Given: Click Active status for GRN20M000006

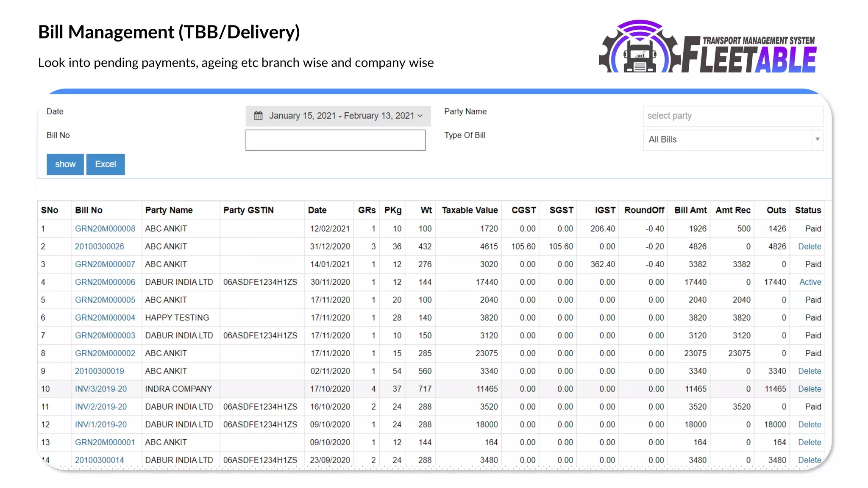Looking at the screenshot, I should click(810, 282).
